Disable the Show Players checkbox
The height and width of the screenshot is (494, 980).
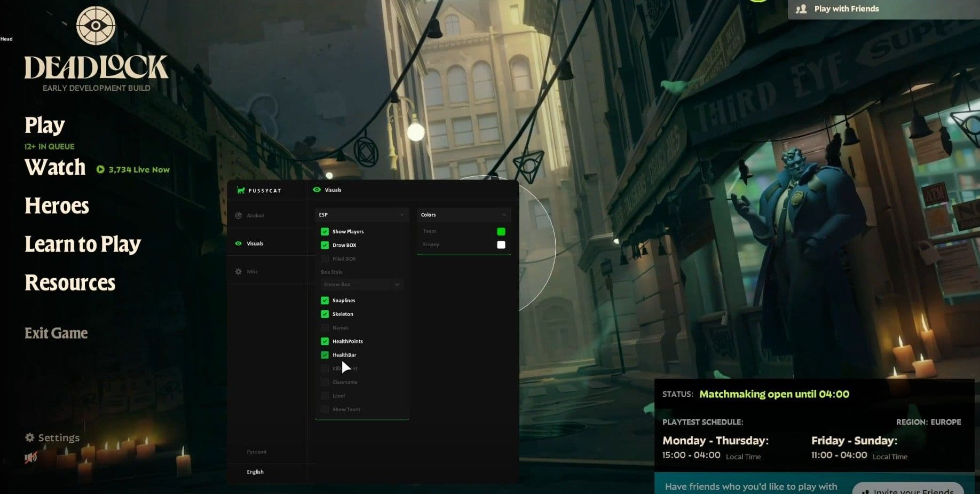tap(325, 232)
